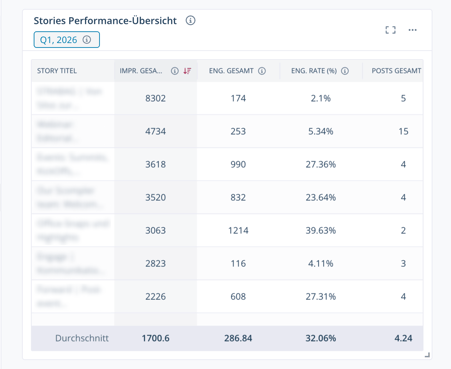This screenshot has width=451, height=369.
Task: Select impressions value 2823
Action: coord(155,263)
